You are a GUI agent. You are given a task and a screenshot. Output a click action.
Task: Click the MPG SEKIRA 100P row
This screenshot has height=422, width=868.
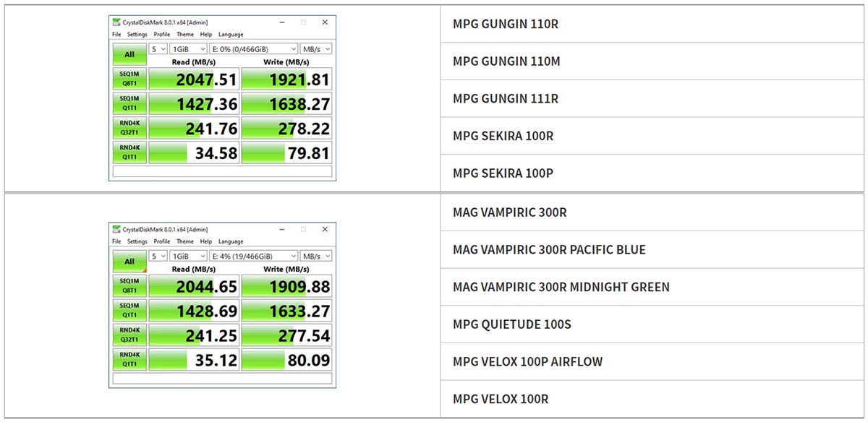pyautogui.click(x=654, y=173)
